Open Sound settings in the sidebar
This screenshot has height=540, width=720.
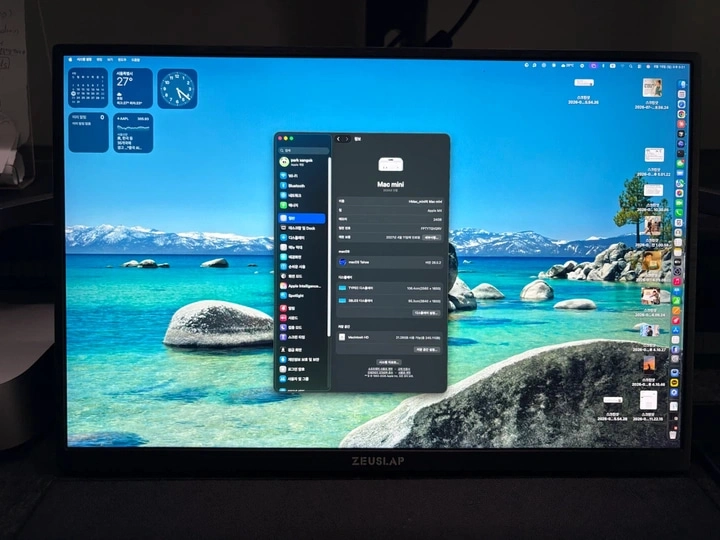(x=302, y=318)
